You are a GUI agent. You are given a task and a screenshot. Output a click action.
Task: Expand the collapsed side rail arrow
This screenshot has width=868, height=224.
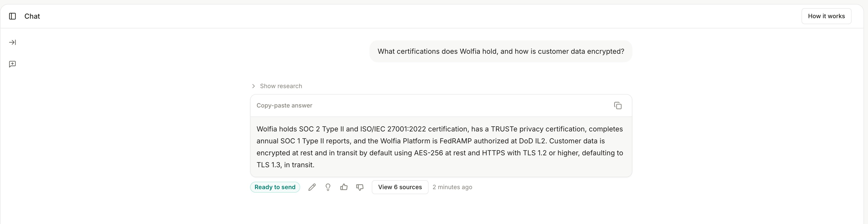pyautogui.click(x=12, y=43)
